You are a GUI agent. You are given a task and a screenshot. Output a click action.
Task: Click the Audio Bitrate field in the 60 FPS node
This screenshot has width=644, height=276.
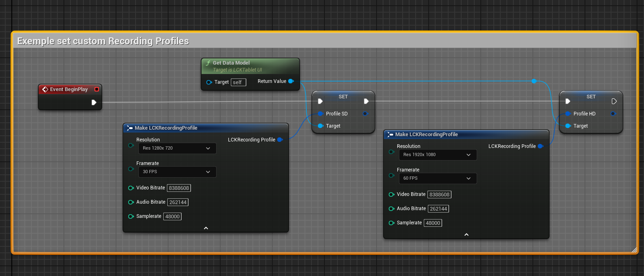point(438,209)
